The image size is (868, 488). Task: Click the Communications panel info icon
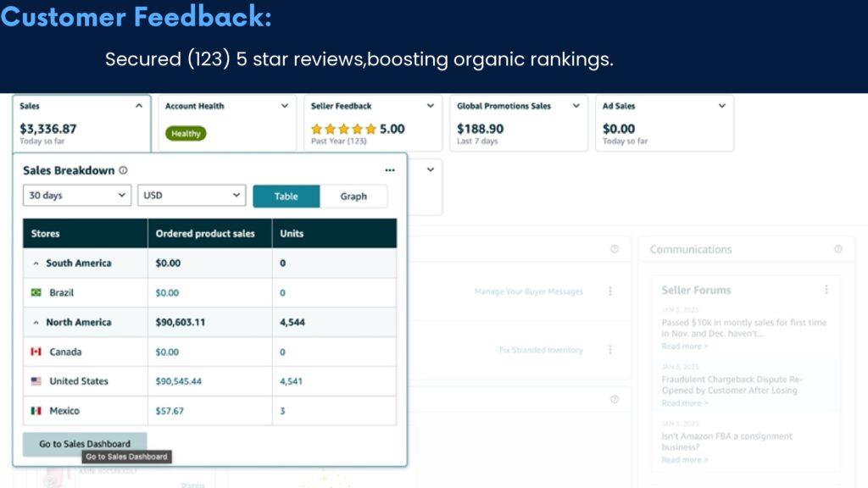click(x=838, y=249)
